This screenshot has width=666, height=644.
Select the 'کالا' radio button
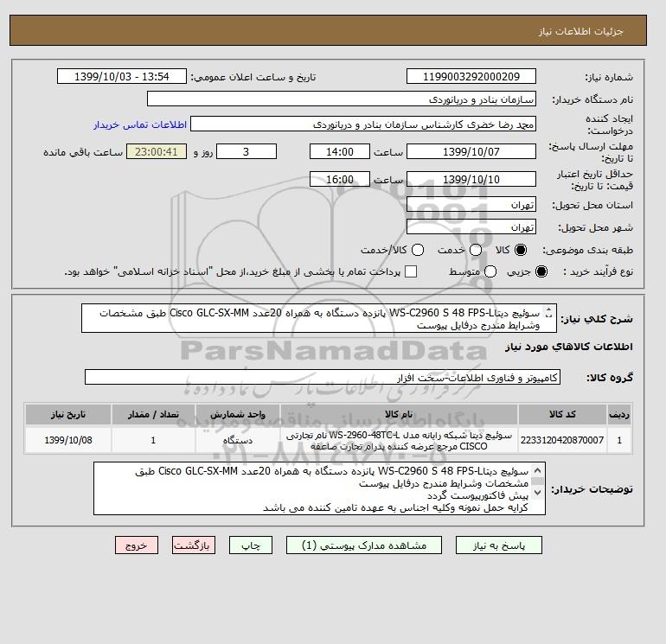pyautogui.click(x=520, y=250)
